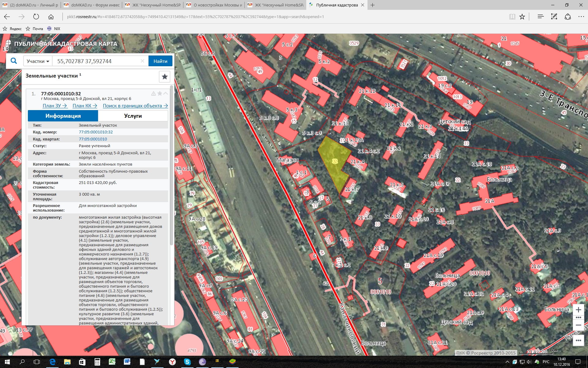The image size is (588, 368).
Task: Open bottom map tools ellipsis button
Action: tap(578, 340)
